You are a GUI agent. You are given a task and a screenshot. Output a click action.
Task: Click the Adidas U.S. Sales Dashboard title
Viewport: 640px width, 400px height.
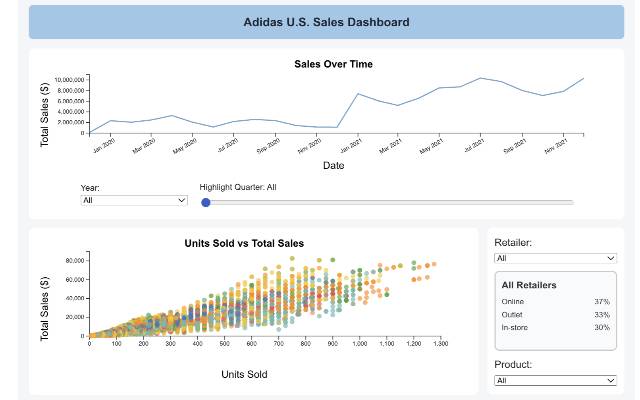(327, 22)
